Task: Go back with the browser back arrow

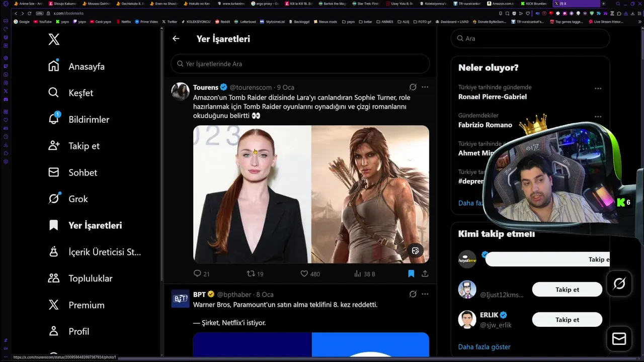Action: pos(16,13)
